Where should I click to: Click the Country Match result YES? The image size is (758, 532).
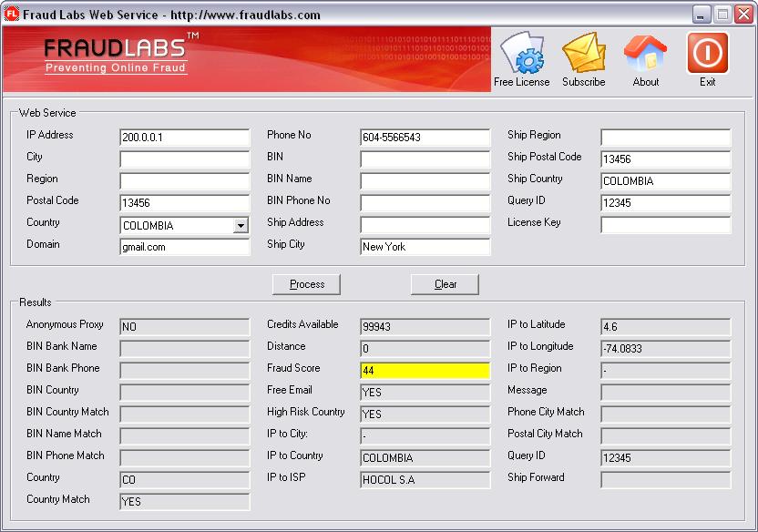pyautogui.click(x=184, y=502)
